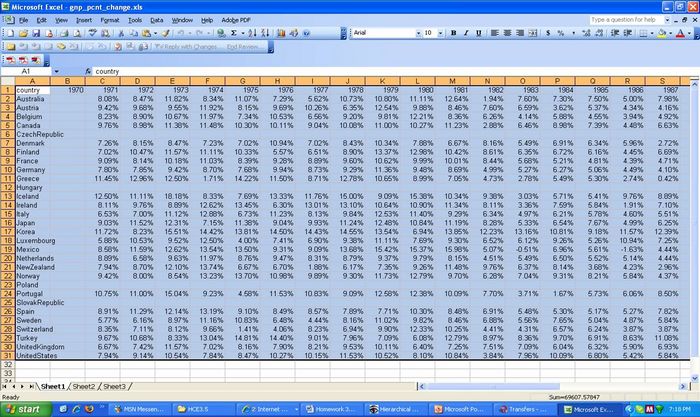Toggle Bold formatting
Viewport: 700px width, 417px height.
pyautogui.click(x=453, y=33)
